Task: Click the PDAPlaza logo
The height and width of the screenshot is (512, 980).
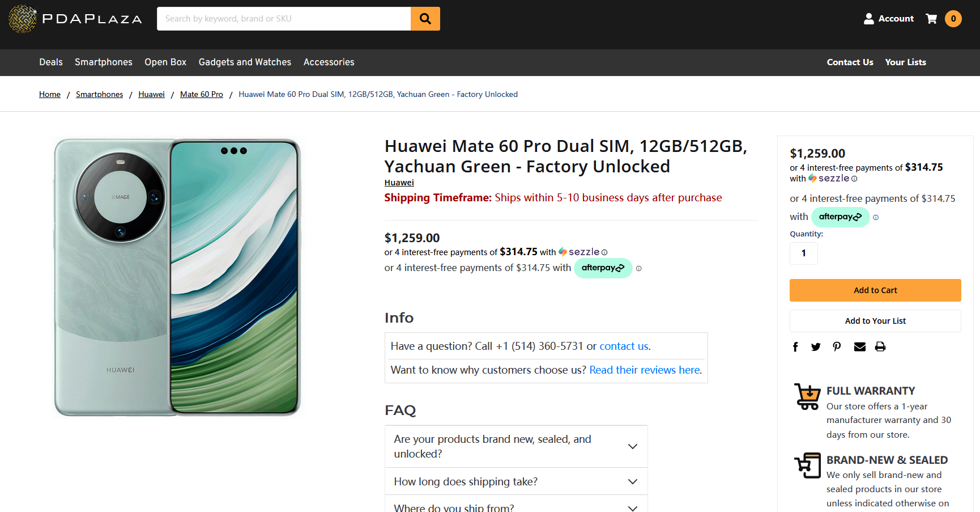Action: point(75,19)
